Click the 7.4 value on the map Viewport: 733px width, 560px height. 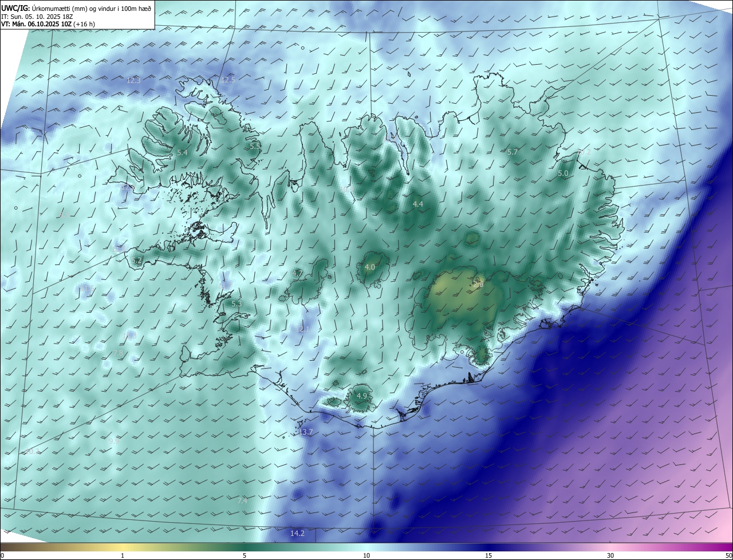(x=242, y=501)
